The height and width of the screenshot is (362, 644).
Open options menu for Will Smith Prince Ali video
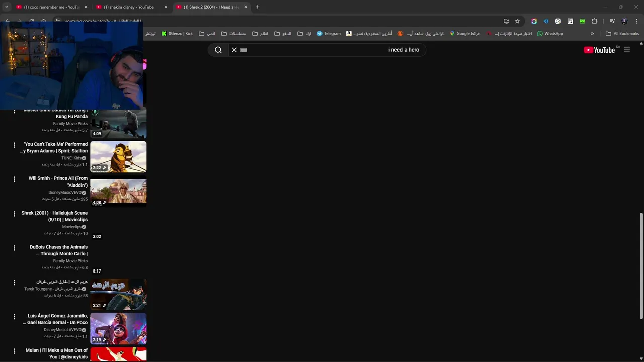14,179
